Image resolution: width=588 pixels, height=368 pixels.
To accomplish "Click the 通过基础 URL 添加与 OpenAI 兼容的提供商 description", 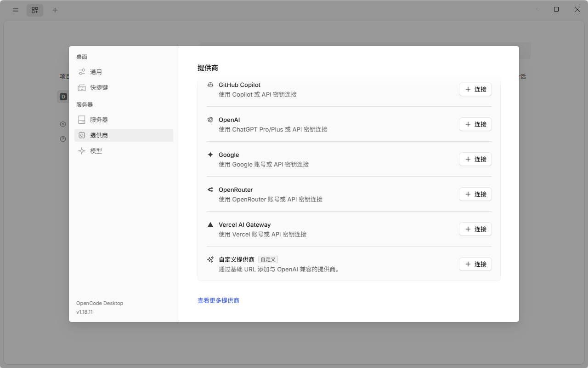I will click(x=279, y=269).
